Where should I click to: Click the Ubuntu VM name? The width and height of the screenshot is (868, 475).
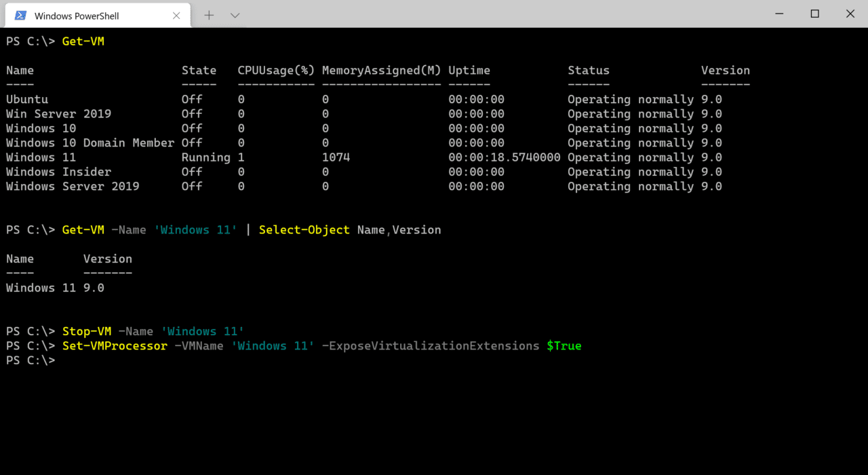[x=27, y=99]
